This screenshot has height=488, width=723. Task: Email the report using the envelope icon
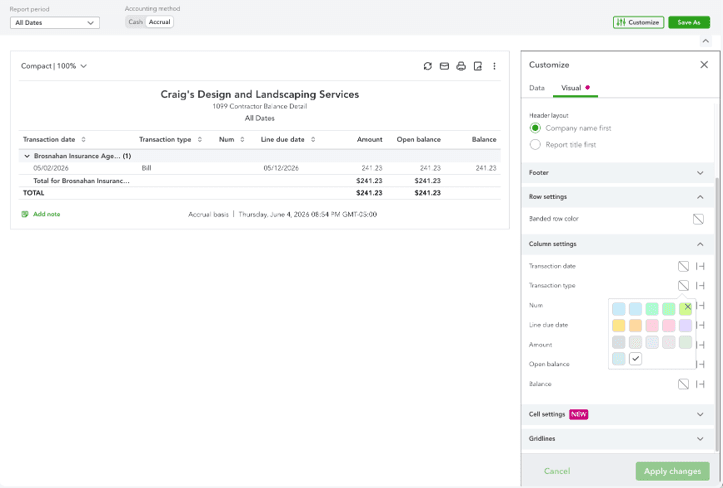[444, 66]
